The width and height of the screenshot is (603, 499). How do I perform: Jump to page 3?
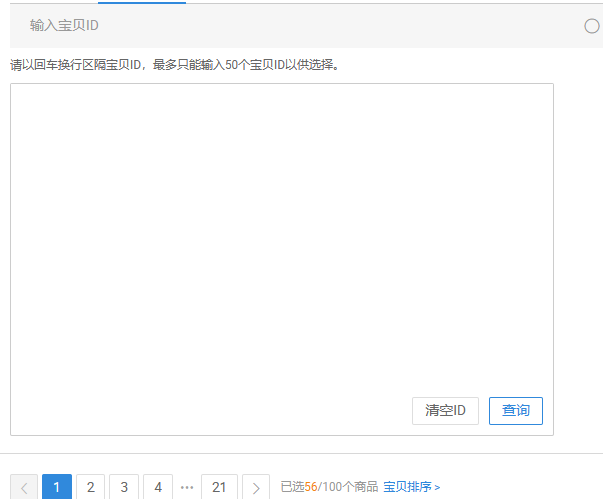coord(124,487)
